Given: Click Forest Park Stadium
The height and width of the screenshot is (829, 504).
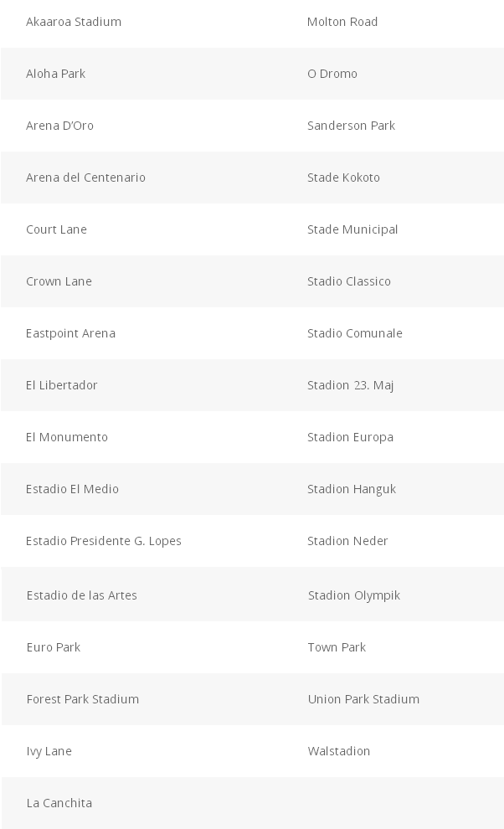Looking at the screenshot, I should 83,699.
